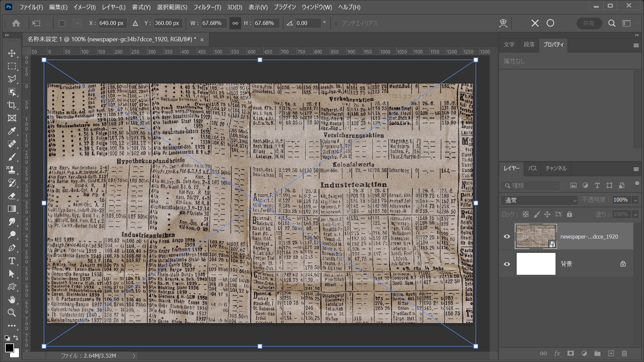Screen dimensions: 644x362
Task: Open the Edit Toolbar ellipsis menu
Action: pos(12,326)
